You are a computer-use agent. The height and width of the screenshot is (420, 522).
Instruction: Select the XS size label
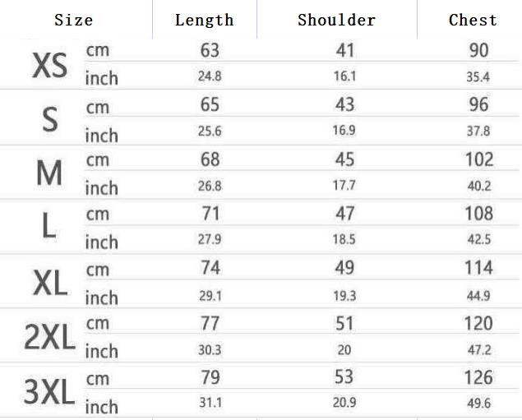[49, 66]
